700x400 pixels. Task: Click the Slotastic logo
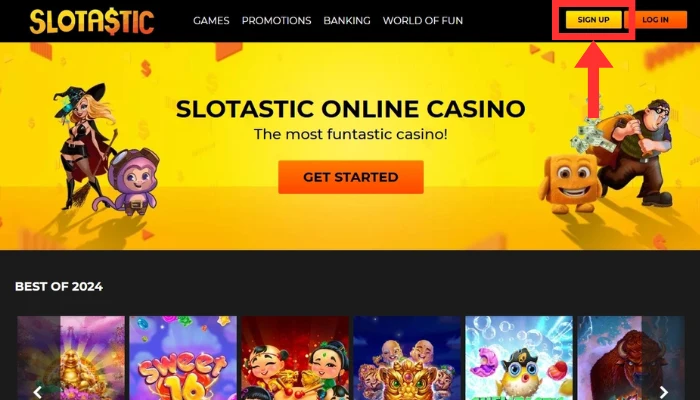tap(92, 21)
